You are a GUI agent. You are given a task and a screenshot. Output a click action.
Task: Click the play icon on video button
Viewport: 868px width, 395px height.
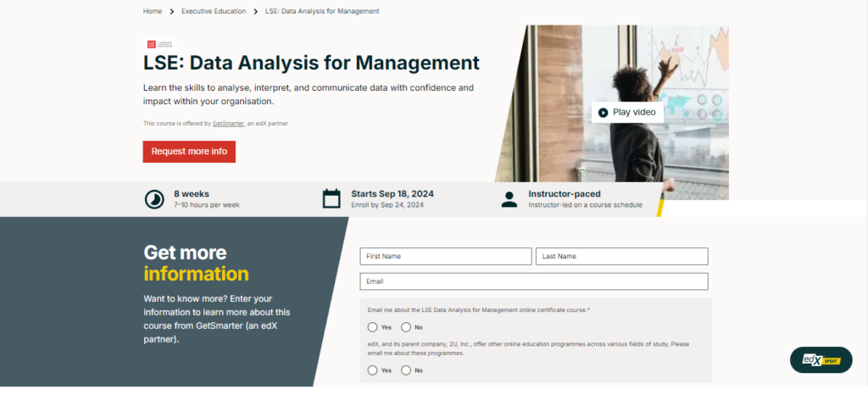[x=603, y=112]
